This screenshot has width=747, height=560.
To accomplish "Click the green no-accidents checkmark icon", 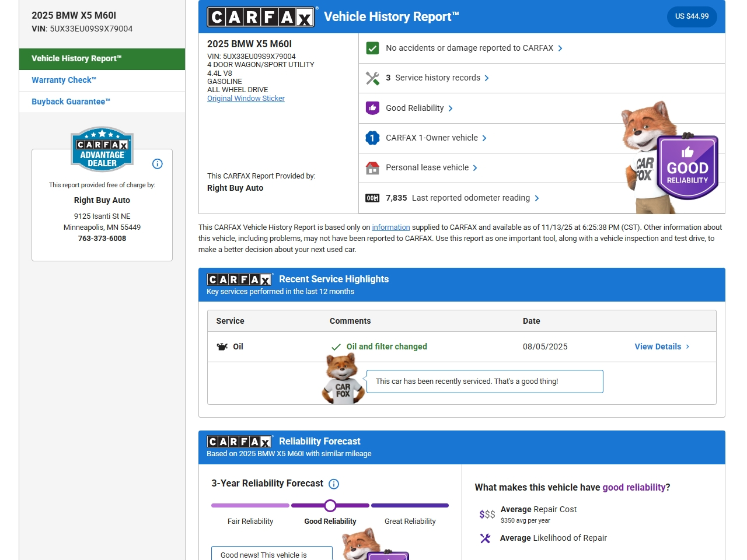I will [x=372, y=48].
